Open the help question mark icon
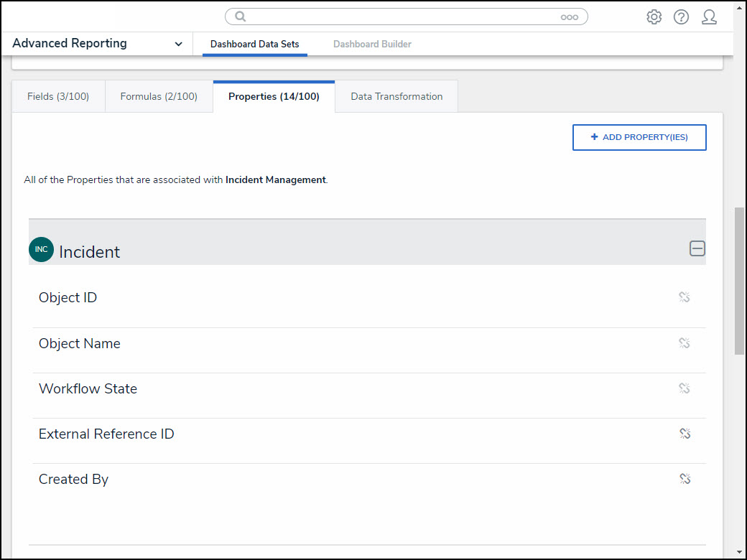The image size is (747, 560). 681,17
